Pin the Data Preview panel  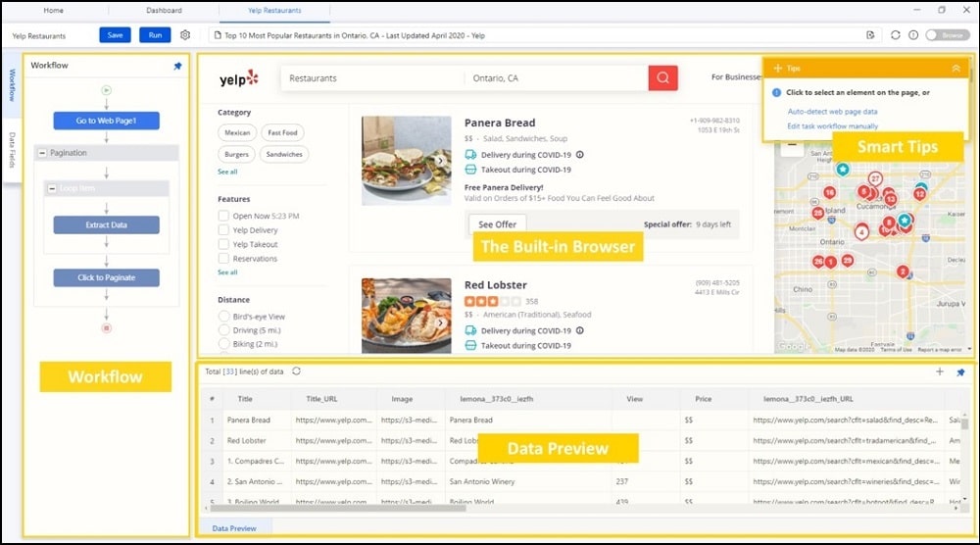coord(960,372)
